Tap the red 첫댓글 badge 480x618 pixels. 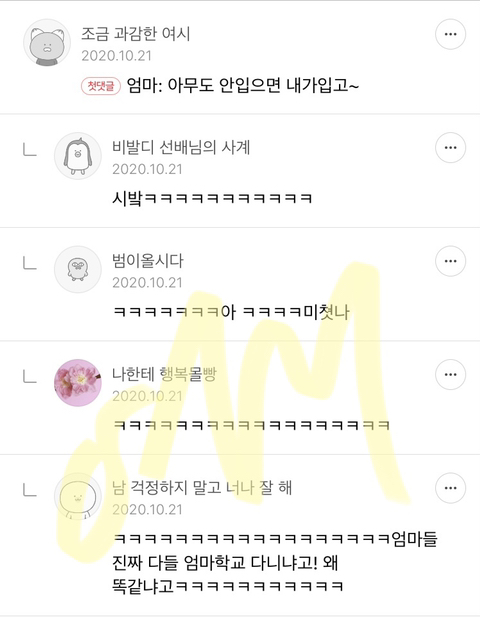pyautogui.click(x=101, y=86)
